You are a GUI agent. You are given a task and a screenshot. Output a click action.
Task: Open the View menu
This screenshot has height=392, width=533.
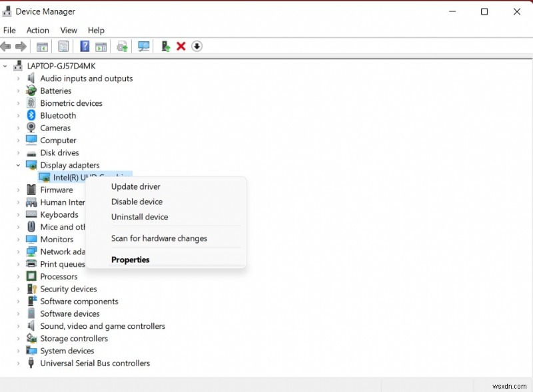point(69,30)
